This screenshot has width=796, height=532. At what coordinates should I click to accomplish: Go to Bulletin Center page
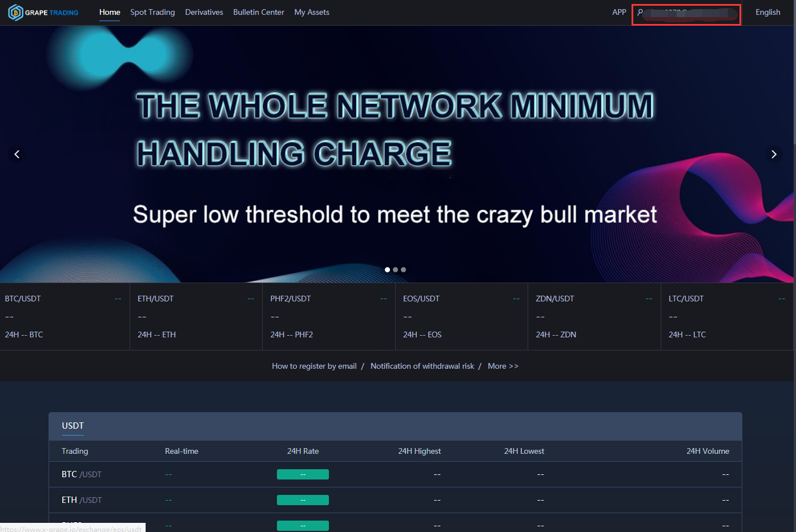[x=259, y=12]
